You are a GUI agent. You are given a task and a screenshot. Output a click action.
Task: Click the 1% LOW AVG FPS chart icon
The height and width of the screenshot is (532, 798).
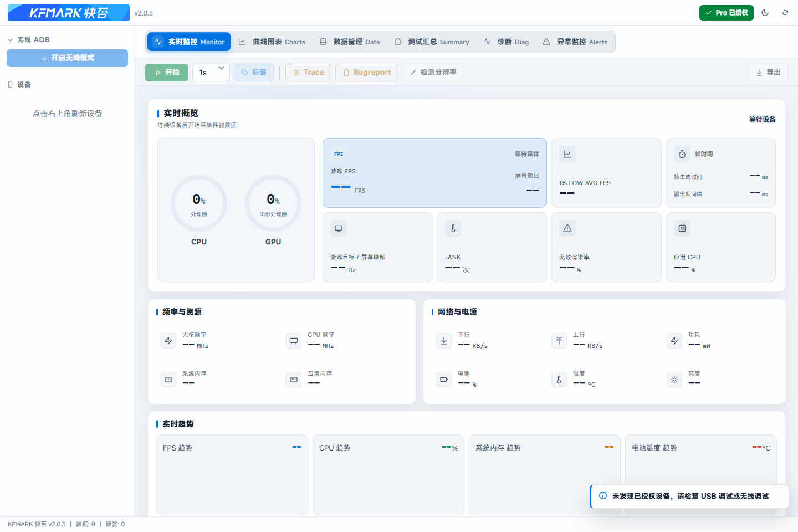pyautogui.click(x=567, y=154)
